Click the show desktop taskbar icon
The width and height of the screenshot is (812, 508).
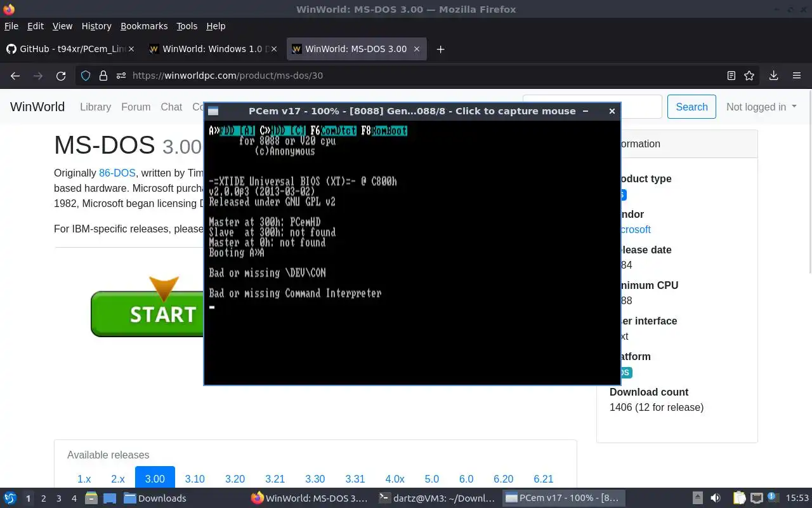[109, 498]
